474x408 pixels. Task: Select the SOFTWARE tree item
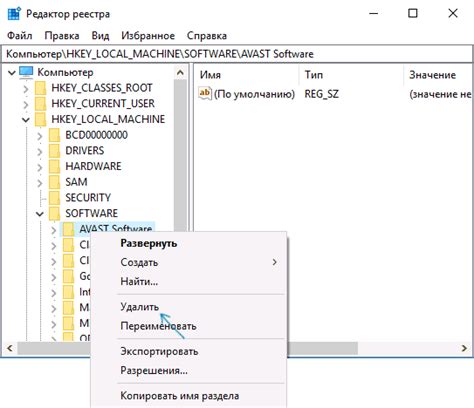[92, 213]
